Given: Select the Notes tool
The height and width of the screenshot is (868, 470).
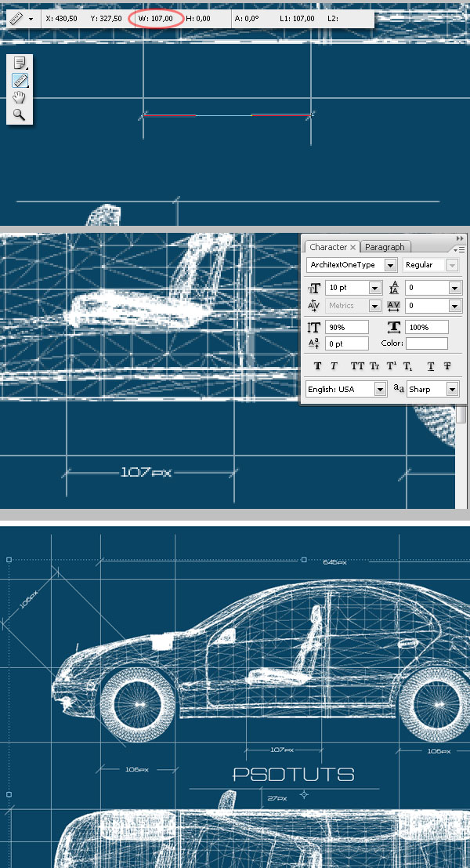Looking at the screenshot, I should (x=20, y=64).
